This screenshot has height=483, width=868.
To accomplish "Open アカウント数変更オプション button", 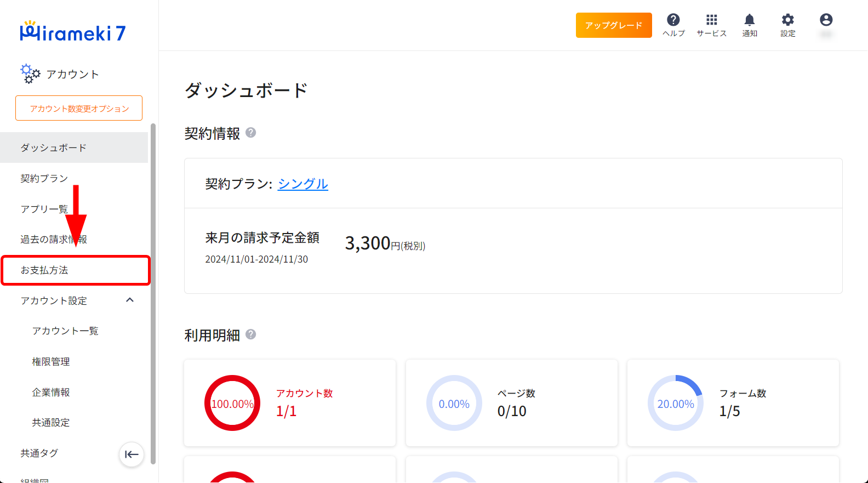I will pos(79,108).
